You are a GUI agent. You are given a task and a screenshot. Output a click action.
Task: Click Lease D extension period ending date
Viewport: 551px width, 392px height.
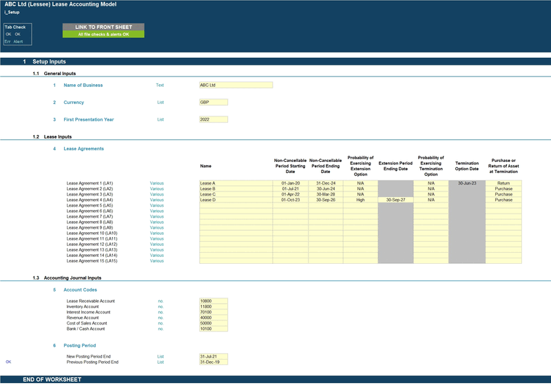tap(395, 200)
